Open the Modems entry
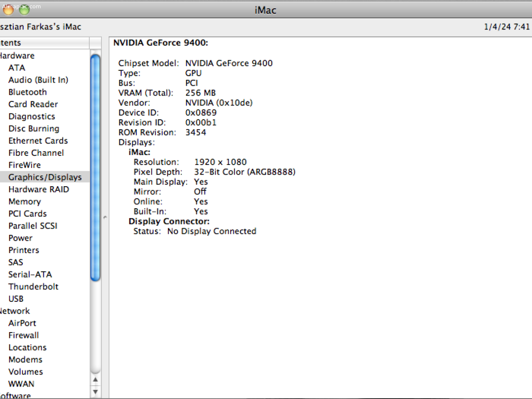The height and width of the screenshot is (399, 532). pyautogui.click(x=25, y=360)
